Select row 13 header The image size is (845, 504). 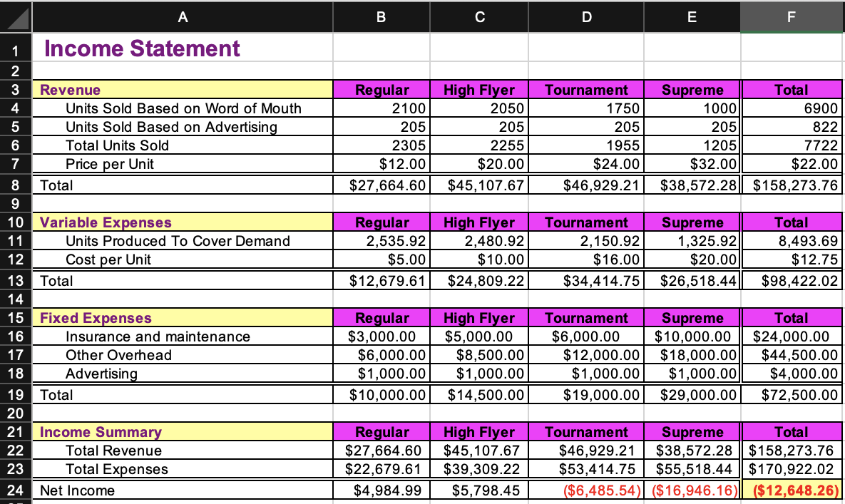tap(16, 281)
